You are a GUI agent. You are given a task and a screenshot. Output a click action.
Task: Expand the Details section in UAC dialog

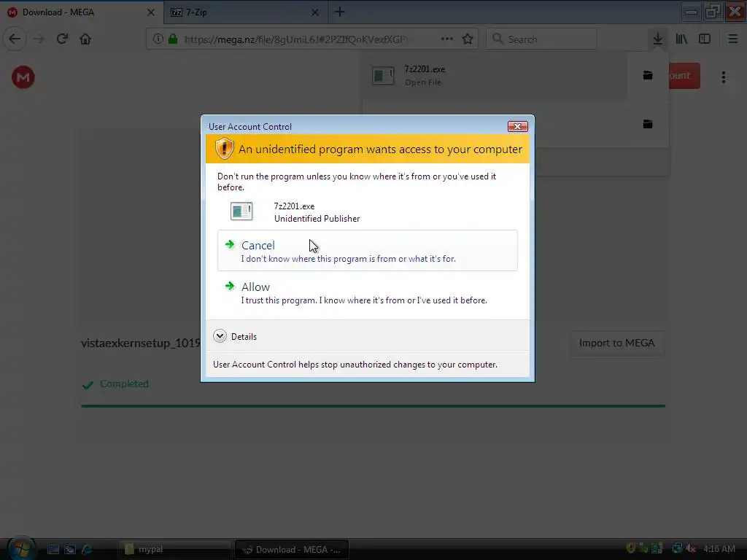click(x=235, y=336)
